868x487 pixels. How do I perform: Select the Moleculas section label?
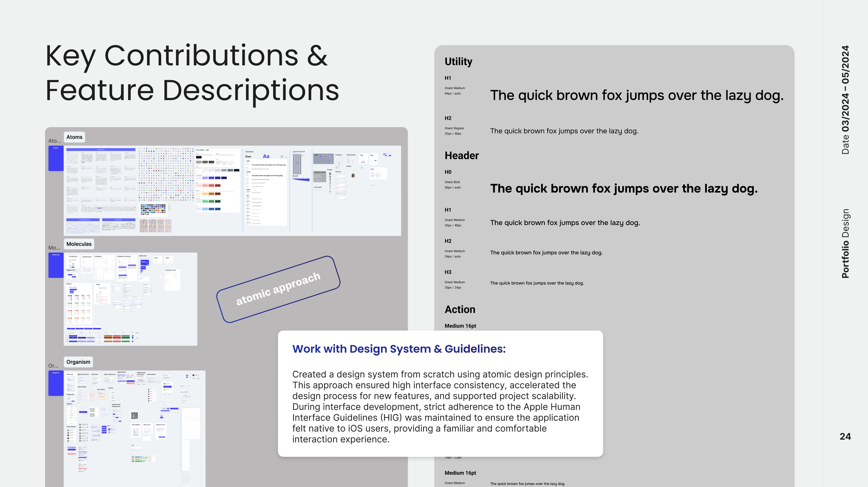coord(79,244)
